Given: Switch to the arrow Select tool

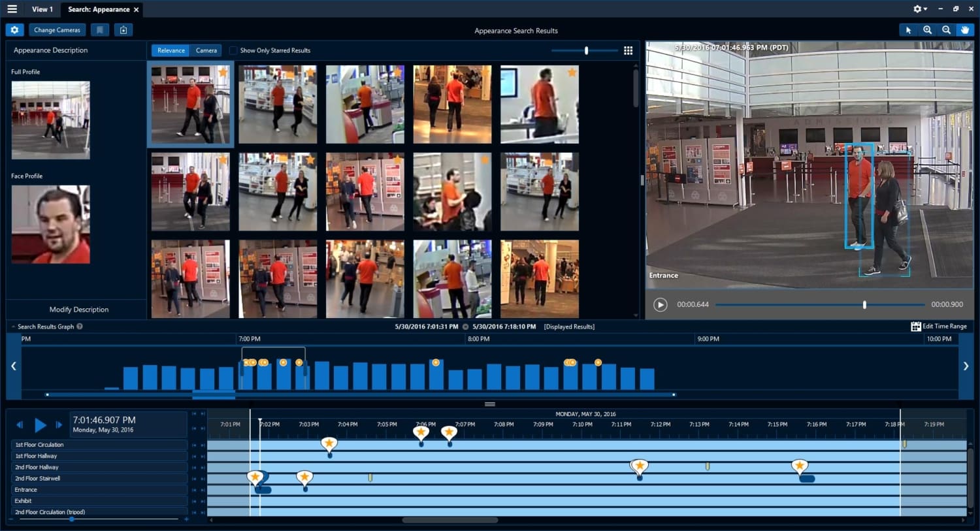Looking at the screenshot, I should pyautogui.click(x=909, y=30).
